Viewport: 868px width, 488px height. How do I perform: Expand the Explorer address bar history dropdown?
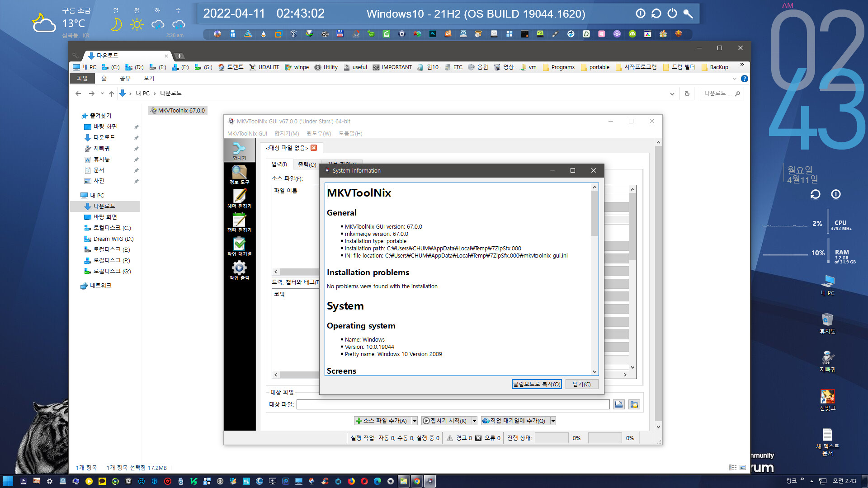pyautogui.click(x=672, y=94)
